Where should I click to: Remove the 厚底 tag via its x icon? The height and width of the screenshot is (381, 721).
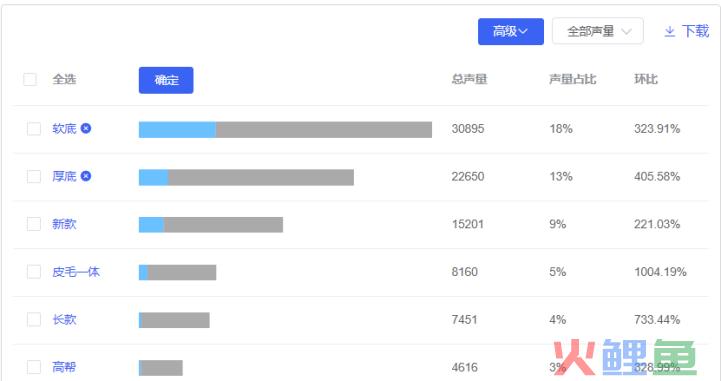tap(86, 176)
